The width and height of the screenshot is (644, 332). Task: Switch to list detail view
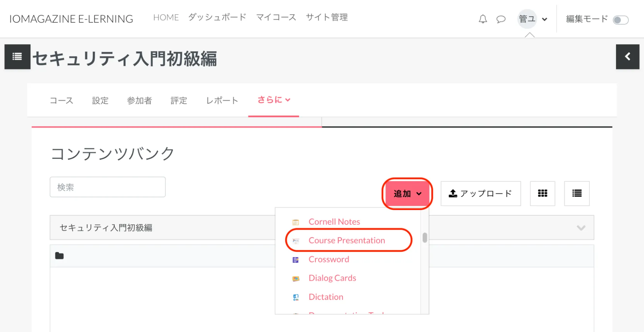[576, 193]
